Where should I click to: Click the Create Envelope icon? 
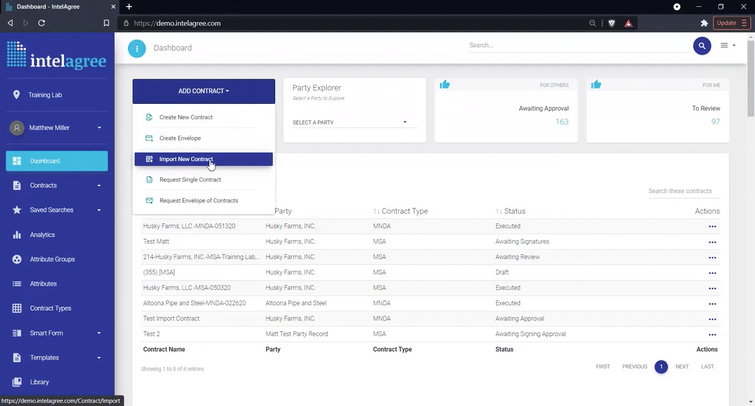pyautogui.click(x=149, y=138)
